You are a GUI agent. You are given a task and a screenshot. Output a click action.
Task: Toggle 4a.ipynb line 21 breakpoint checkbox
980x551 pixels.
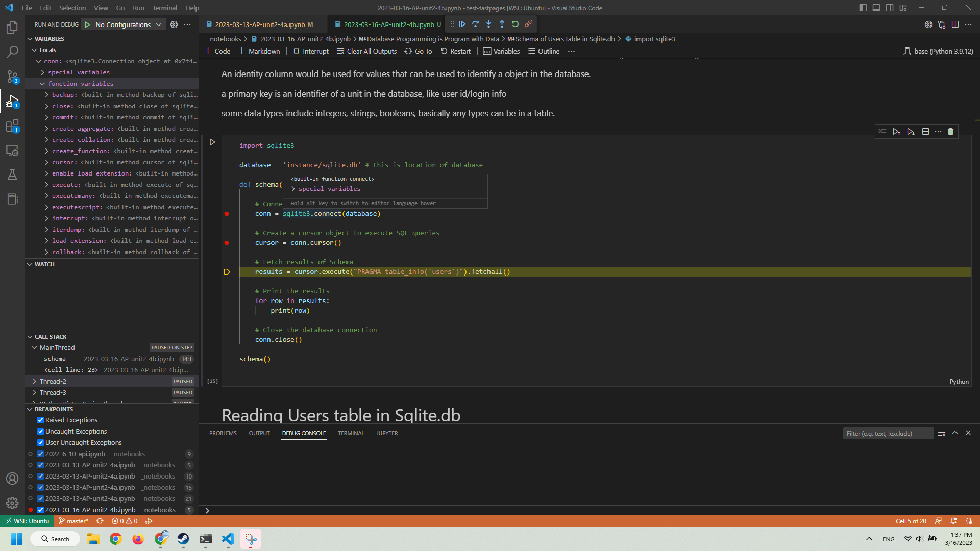click(x=41, y=499)
